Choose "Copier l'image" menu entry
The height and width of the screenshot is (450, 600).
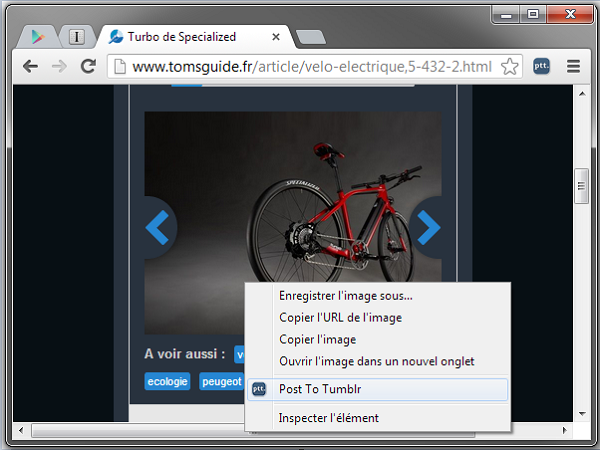pos(377,339)
